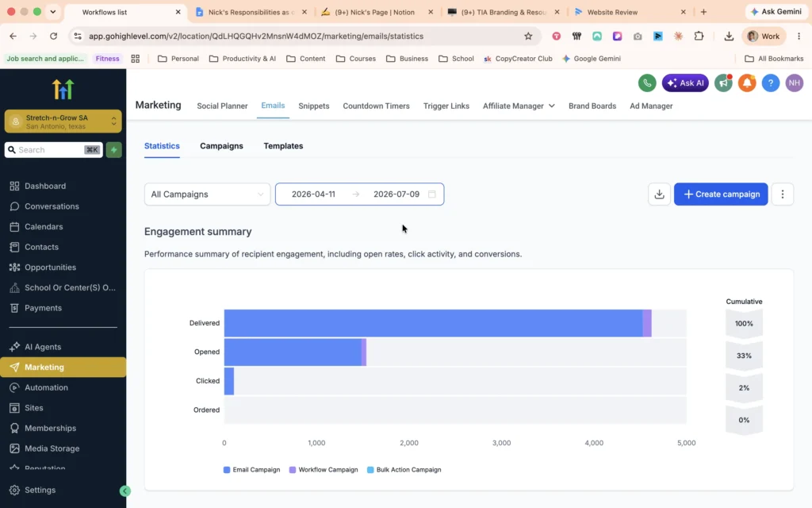Viewport: 812px width, 508px height.
Task: Click the sidebar Search field
Action: (53, 150)
